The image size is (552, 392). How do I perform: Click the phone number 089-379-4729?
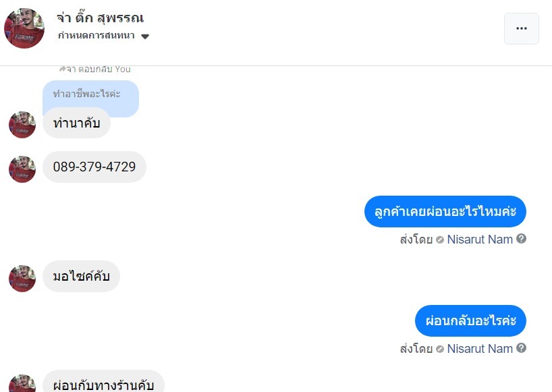[x=94, y=167]
